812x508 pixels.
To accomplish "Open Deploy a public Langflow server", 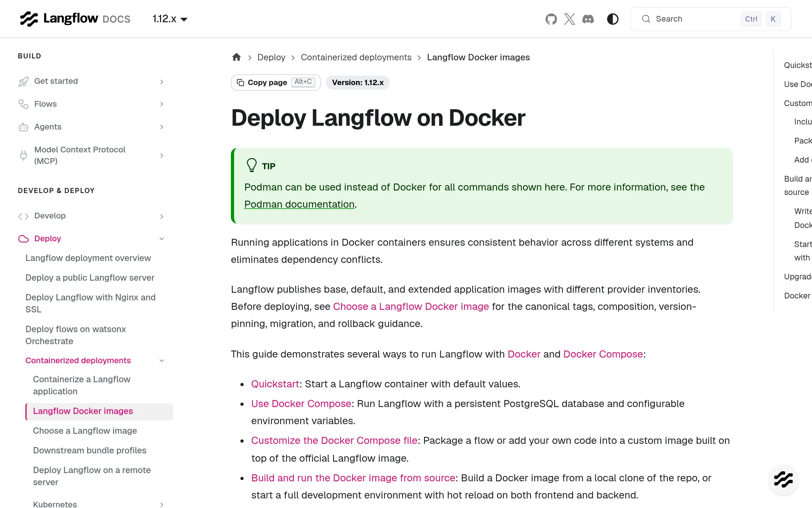I will click(90, 278).
